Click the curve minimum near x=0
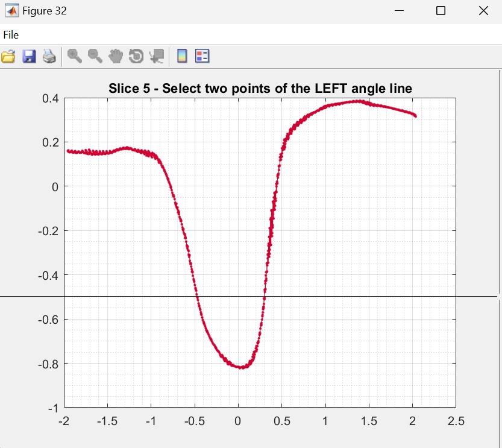 click(x=241, y=367)
